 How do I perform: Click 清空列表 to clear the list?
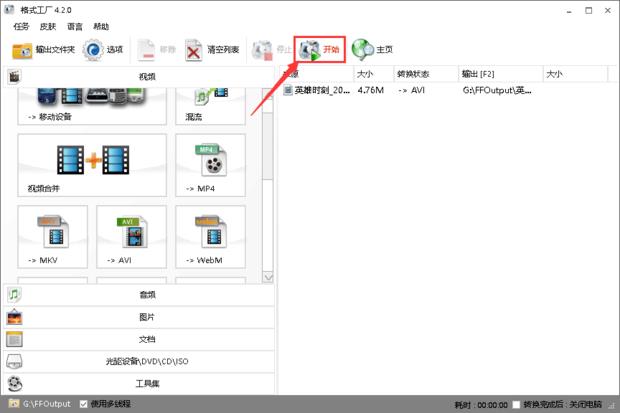click(x=212, y=49)
